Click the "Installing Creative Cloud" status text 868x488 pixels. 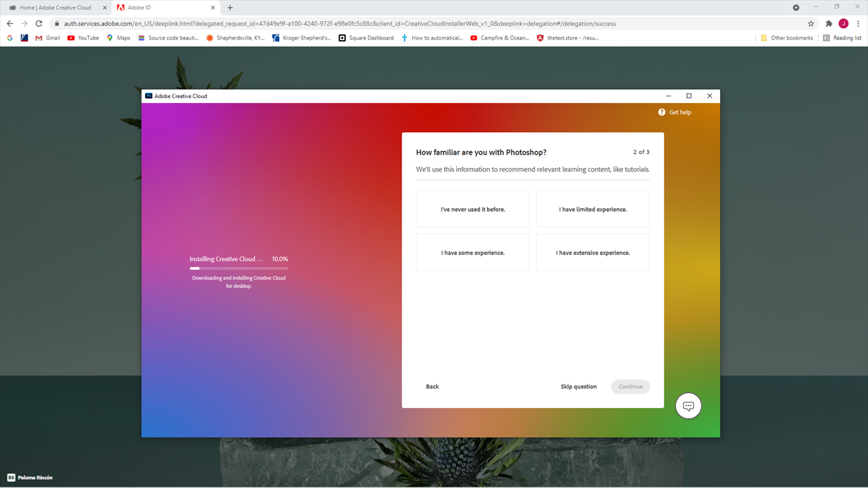coord(227,259)
